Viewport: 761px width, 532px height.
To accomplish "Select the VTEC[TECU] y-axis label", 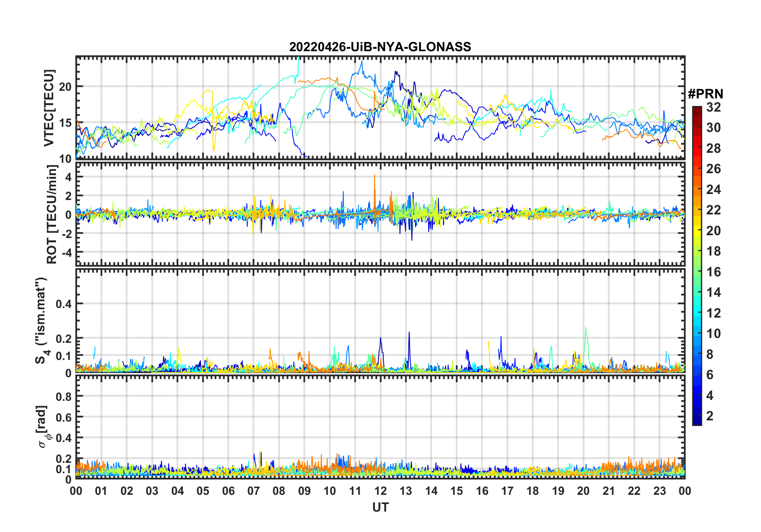I will (x=49, y=108).
